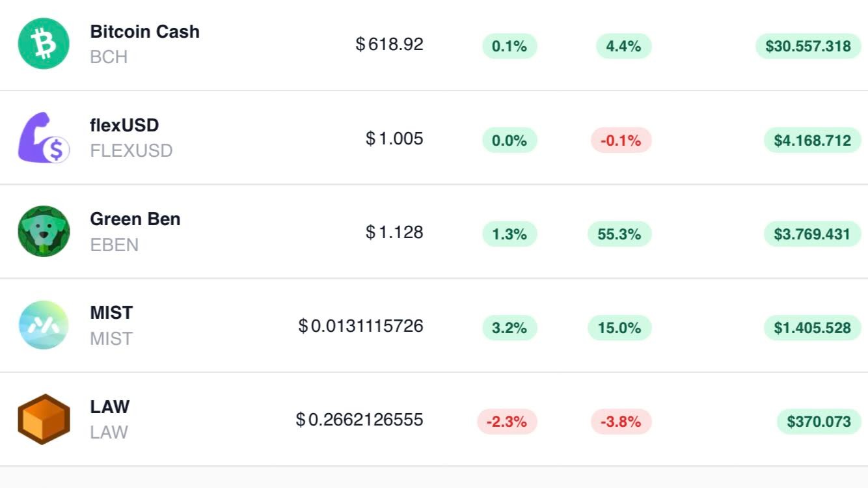The height and width of the screenshot is (488, 868).
Task: Select the LAW token name
Action: point(109,407)
